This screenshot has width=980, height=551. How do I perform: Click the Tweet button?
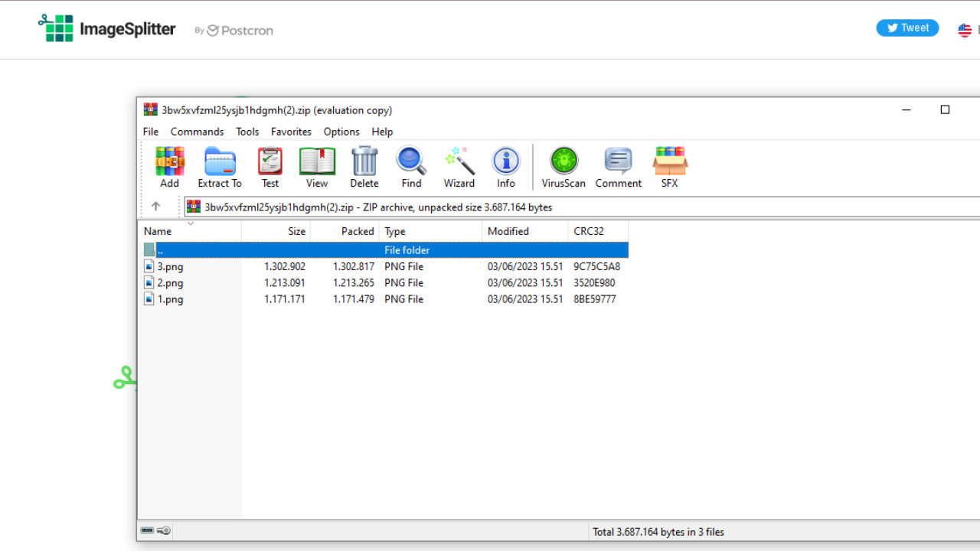tap(907, 28)
